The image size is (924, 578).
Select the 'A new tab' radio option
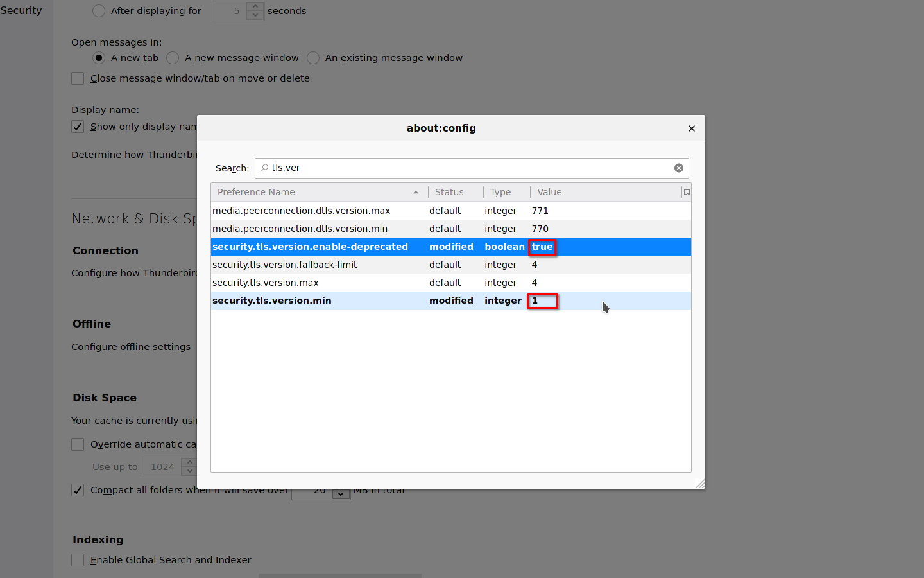point(99,58)
